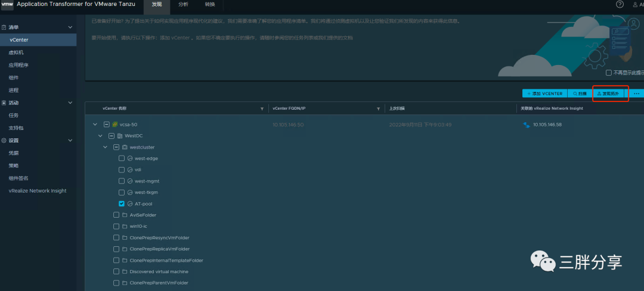Collapse the WestDC tree node
This screenshot has height=291, width=644.
[100, 136]
